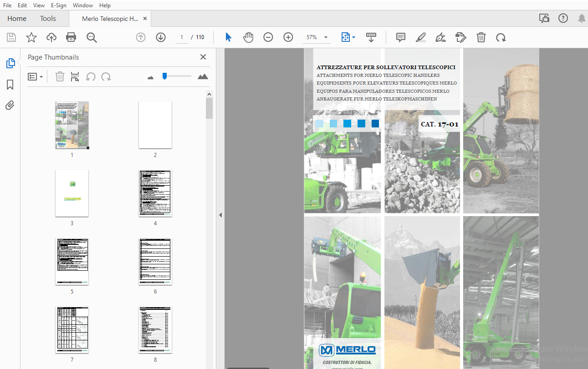Select the Merlo Telescopic document tab
This screenshot has height=369, width=588.
[110, 19]
